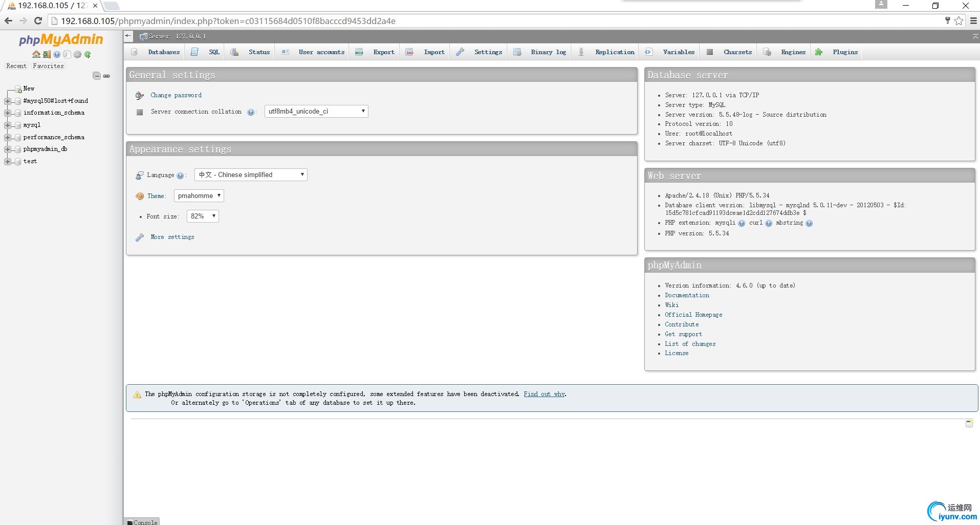Click the Server: 127.0.0.1 breadcrumb
Image resolution: width=980 pixels, height=525 pixels.
pyautogui.click(x=177, y=36)
